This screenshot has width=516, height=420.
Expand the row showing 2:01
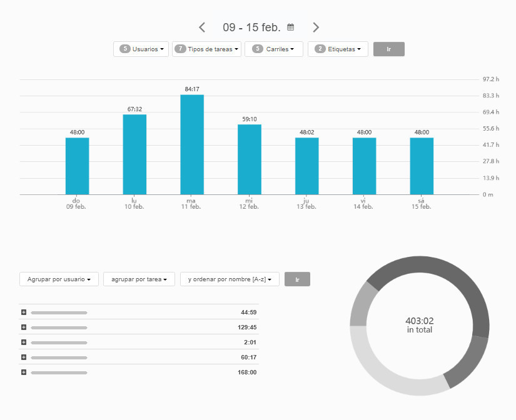24,342
